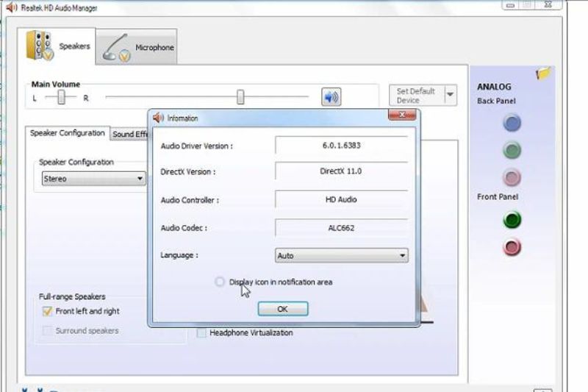Viewport: 588px width, 392px height.
Task: Switch to the Speakers tab
Action: tap(57, 46)
